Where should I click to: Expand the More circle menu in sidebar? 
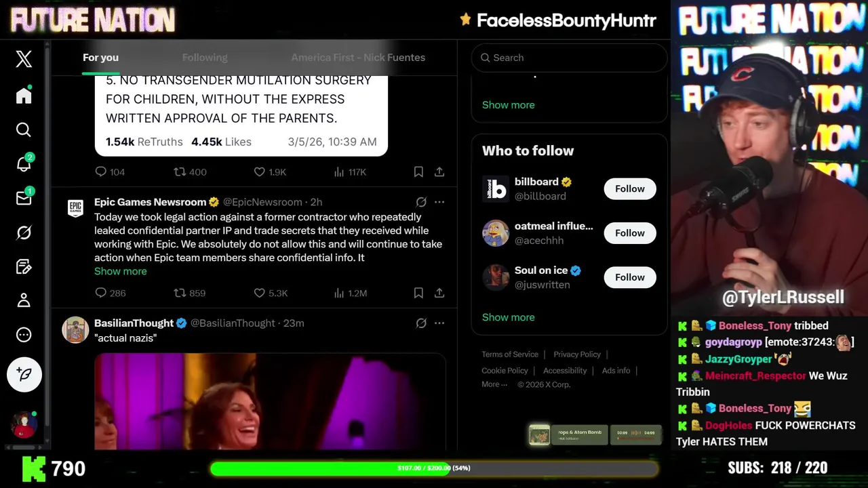click(x=24, y=335)
